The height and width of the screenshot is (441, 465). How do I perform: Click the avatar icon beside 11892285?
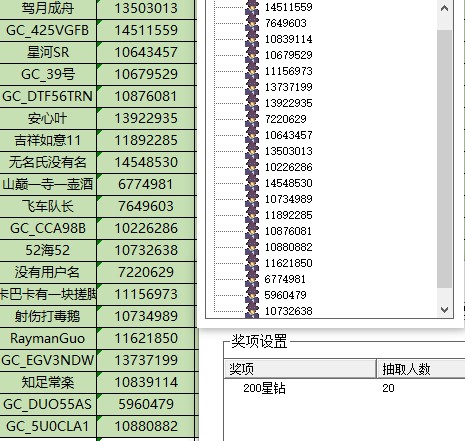(x=252, y=215)
